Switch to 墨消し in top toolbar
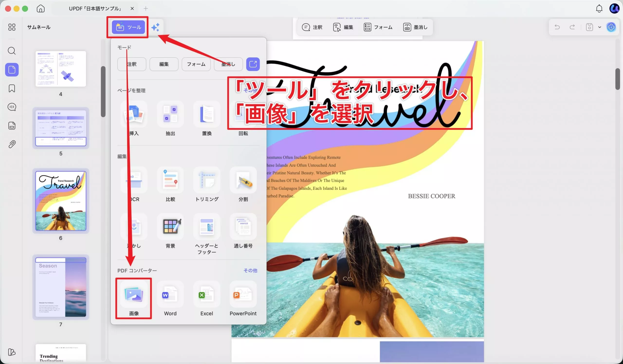This screenshot has height=364, width=623. 415,27
